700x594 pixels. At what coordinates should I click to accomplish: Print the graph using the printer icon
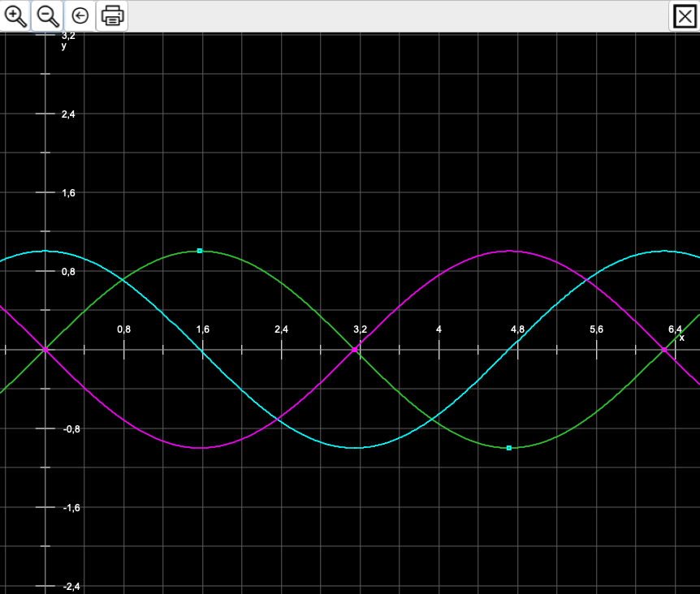click(112, 15)
